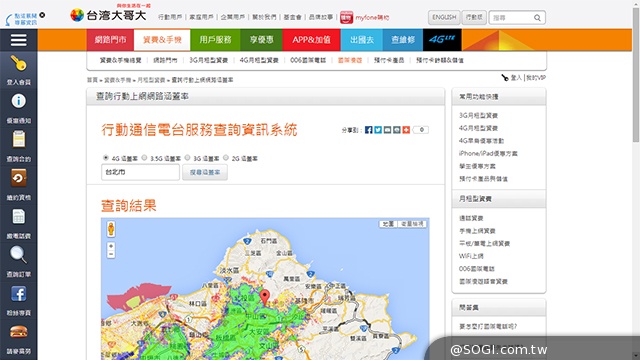Click the mobile version button beside ENGLISH
Viewport: 640px width, 360px height.
coord(474,17)
